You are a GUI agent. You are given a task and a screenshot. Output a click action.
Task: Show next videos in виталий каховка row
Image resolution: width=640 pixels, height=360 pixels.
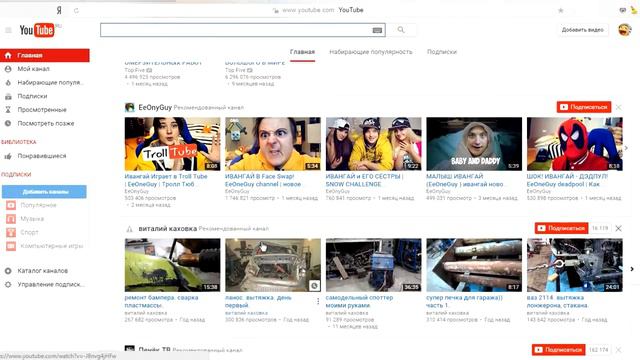[x=632, y=269]
